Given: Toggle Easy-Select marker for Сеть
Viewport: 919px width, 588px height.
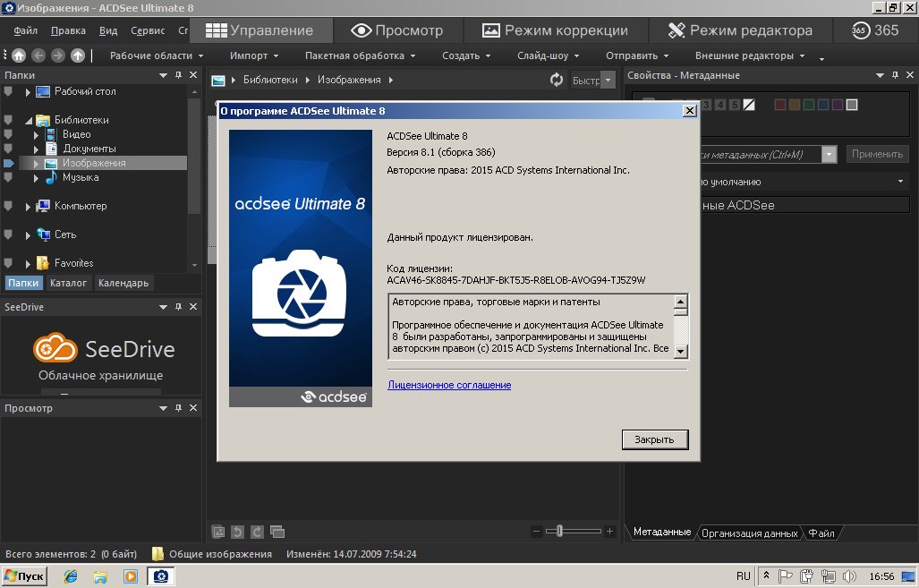Looking at the screenshot, I should 8,234.
